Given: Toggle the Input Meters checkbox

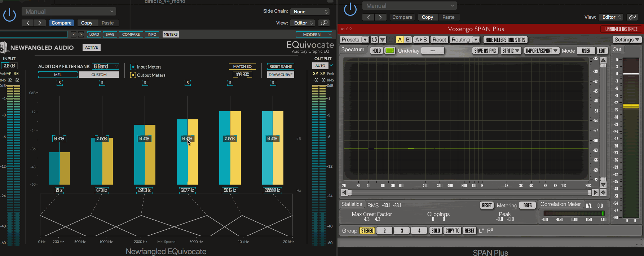Looking at the screenshot, I should click(x=133, y=67).
